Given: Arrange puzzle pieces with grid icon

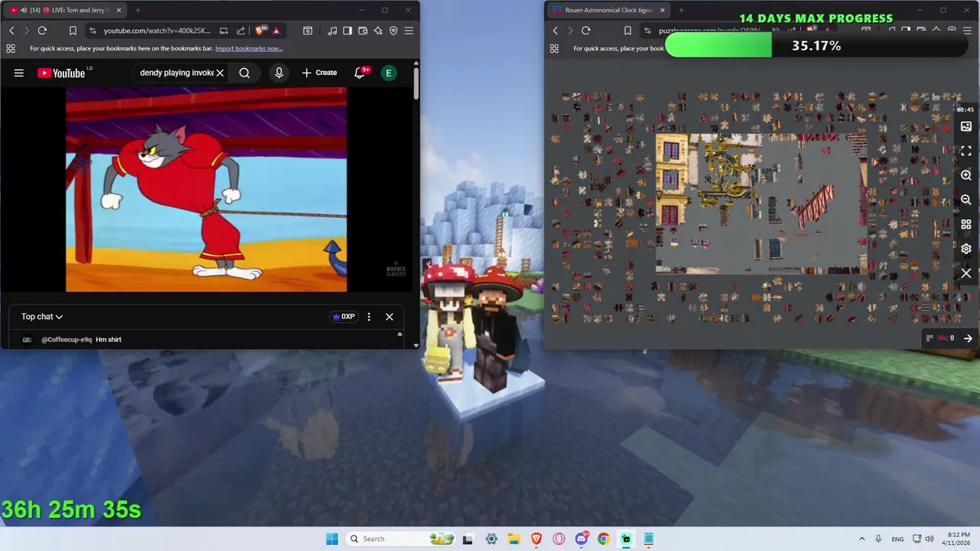Looking at the screenshot, I should 966,224.
